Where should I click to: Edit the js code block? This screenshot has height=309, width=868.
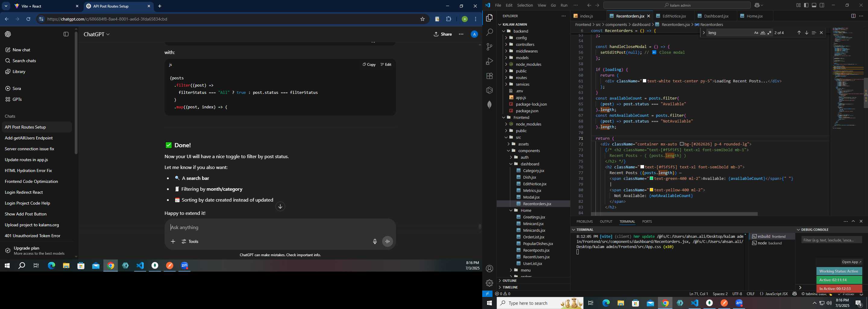[x=386, y=65]
